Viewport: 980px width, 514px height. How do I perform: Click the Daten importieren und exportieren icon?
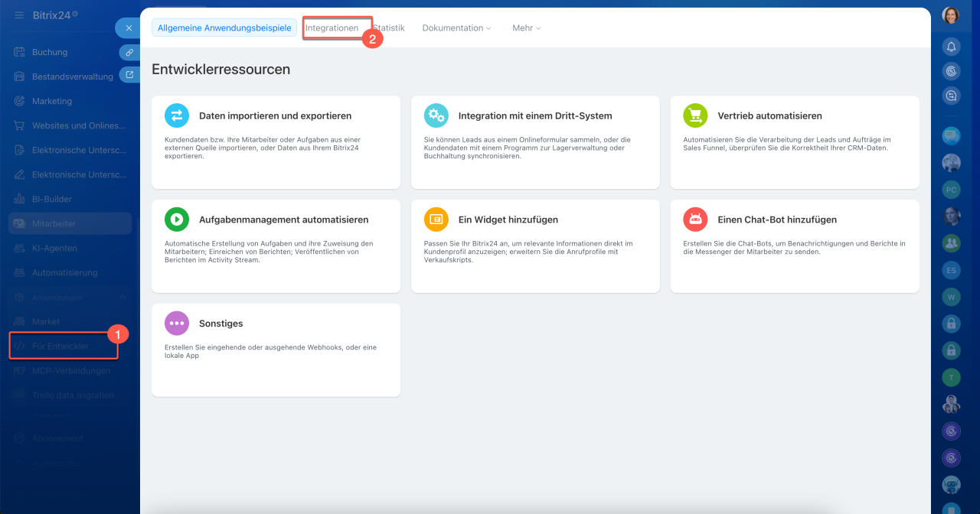click(177, 115)
